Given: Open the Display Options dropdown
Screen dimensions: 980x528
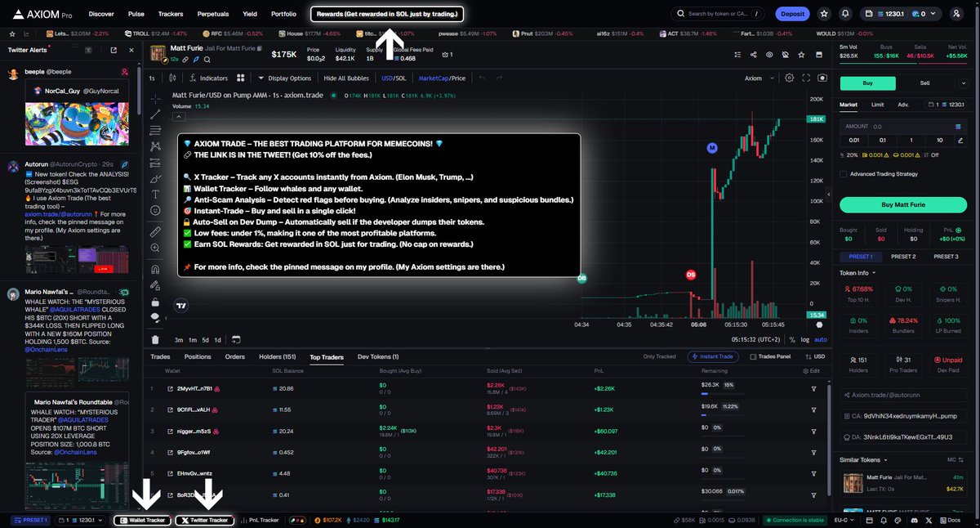Looking at the screenshot, I should (x=285, y=78).
